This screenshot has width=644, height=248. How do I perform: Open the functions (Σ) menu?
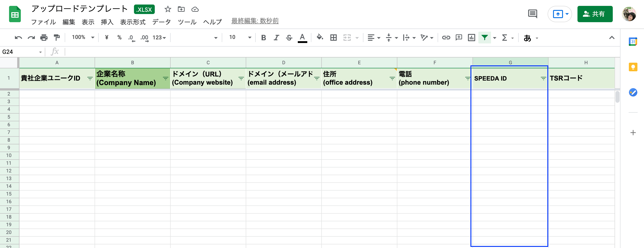505,38
